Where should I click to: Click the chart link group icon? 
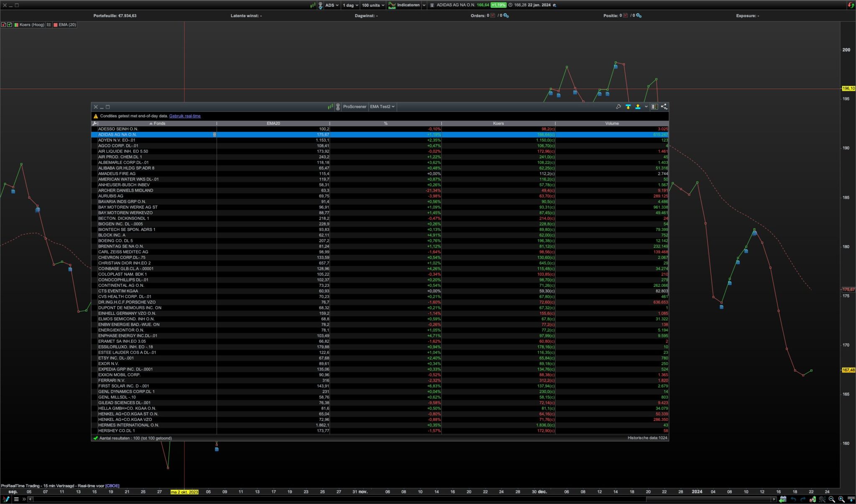pos(321,5)
